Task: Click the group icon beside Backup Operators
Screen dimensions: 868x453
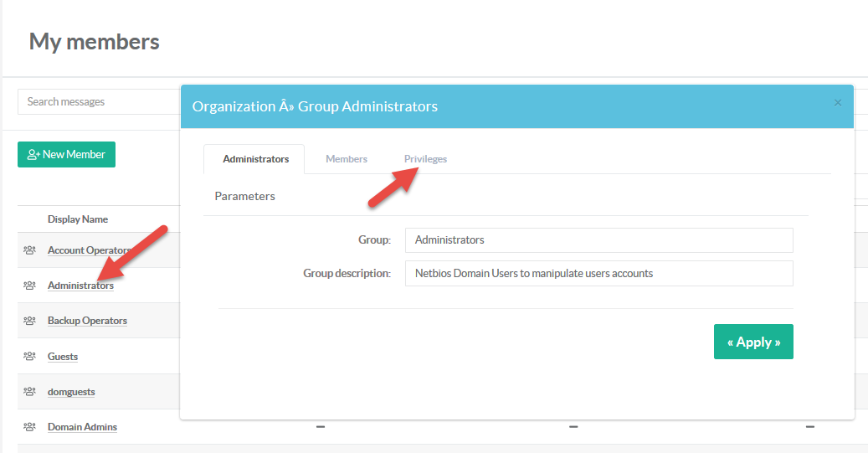Action: (x=29, y=321)
